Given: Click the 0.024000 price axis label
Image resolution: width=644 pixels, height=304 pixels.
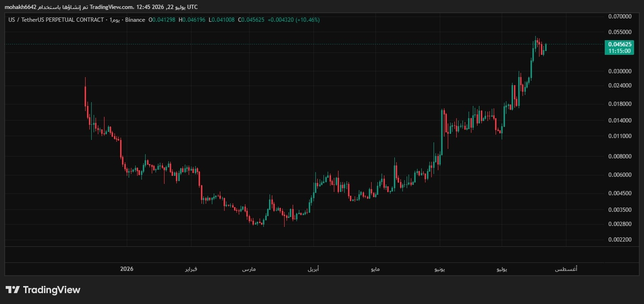Looking at the screenshot, I should pyautogui.click(x=620, y=86).
